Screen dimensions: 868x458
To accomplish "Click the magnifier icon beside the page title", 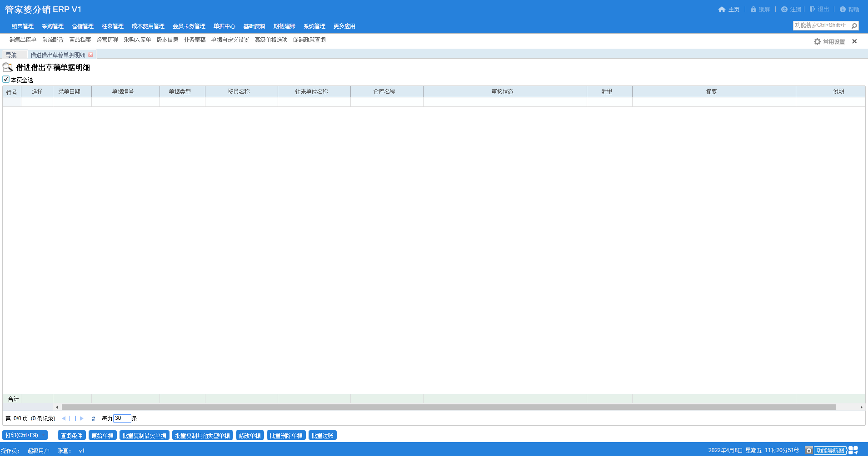I will click(x=8, y=67).
